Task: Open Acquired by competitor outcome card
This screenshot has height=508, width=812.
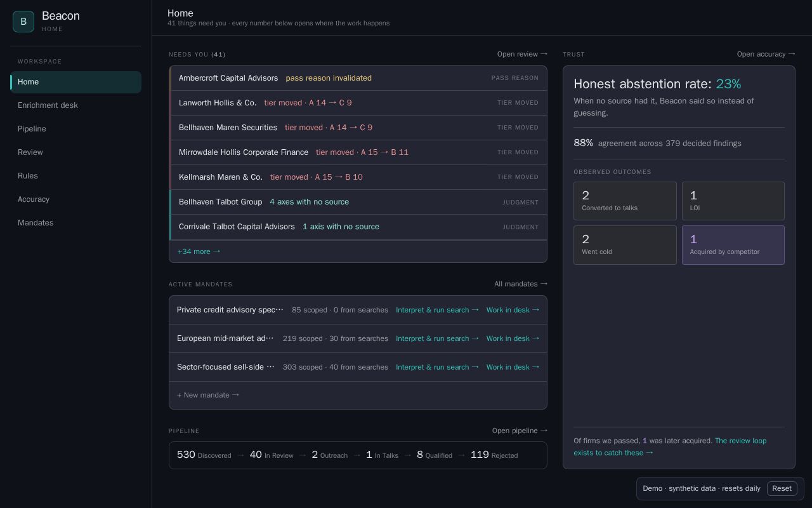Action: [733, 245]
